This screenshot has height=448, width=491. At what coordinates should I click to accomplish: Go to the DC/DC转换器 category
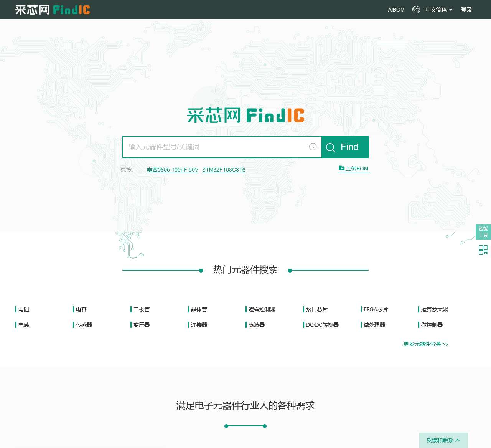(x=322, y=325)
